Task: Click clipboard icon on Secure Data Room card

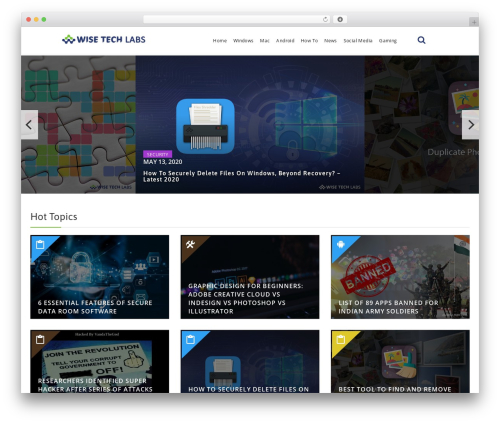Action: pyautogui.click(x=40, y=244)
